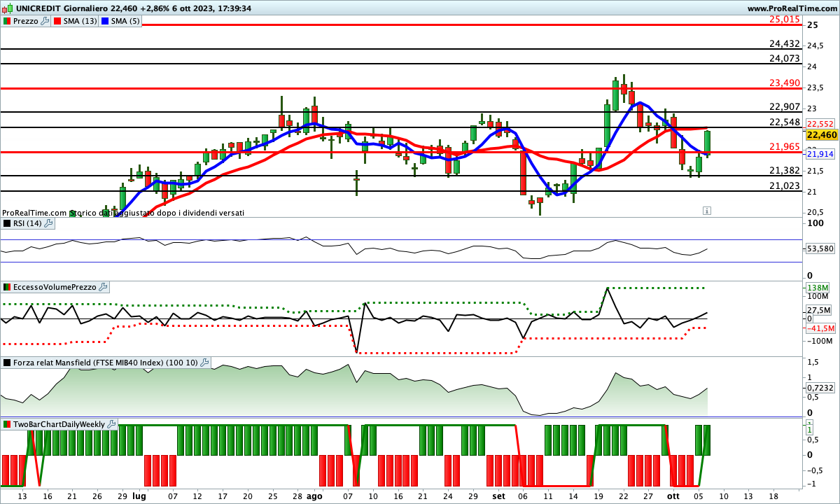Click the 'ott' month label on time axis

coord(673,495)
